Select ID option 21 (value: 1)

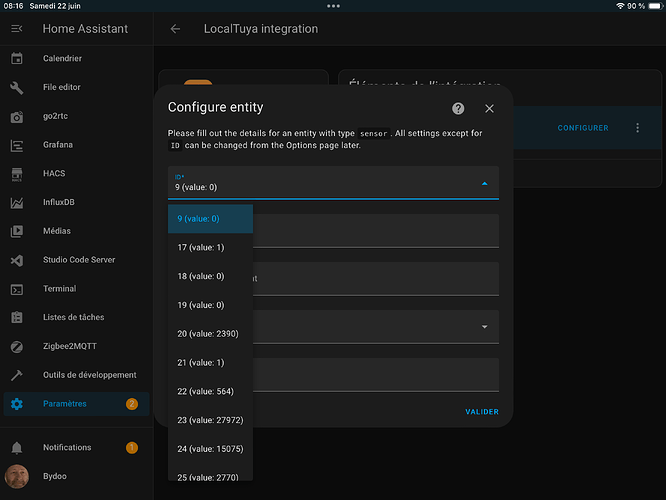click(210, 363)
